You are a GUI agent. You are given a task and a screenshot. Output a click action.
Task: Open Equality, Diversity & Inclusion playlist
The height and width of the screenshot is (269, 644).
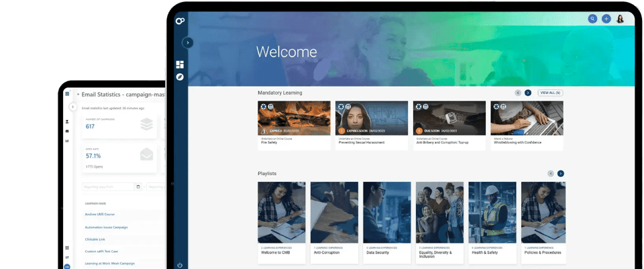pyautogui.click(x=439, y=223)
